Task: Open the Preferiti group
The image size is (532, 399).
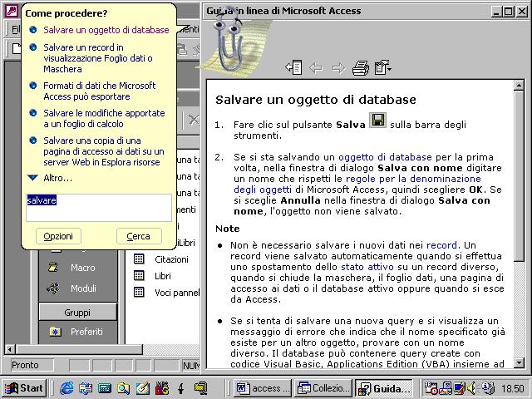Action: 76,332
